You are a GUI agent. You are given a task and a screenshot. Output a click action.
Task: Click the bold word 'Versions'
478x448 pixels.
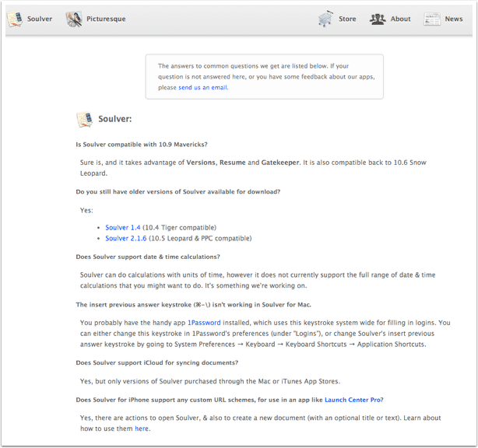pyautogui.click(x=201, y=163)
